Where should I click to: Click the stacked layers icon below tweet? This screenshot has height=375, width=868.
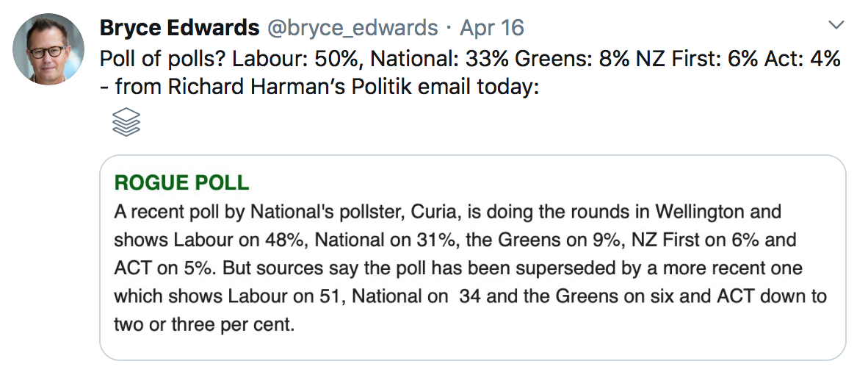coord(126,122)
